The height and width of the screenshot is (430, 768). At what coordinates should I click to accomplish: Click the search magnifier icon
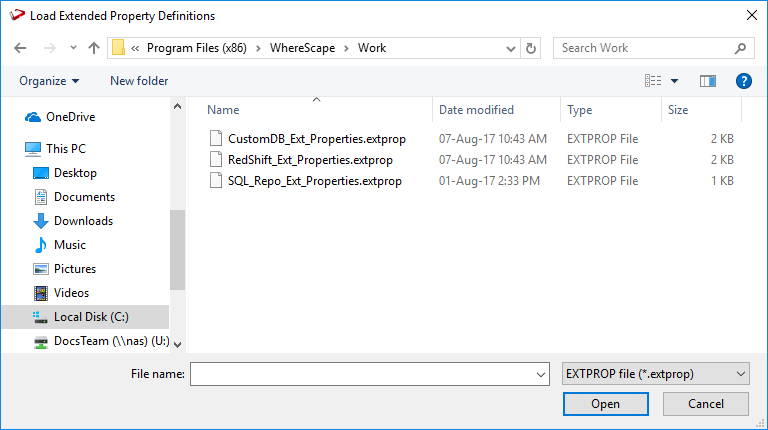(740, 48)
